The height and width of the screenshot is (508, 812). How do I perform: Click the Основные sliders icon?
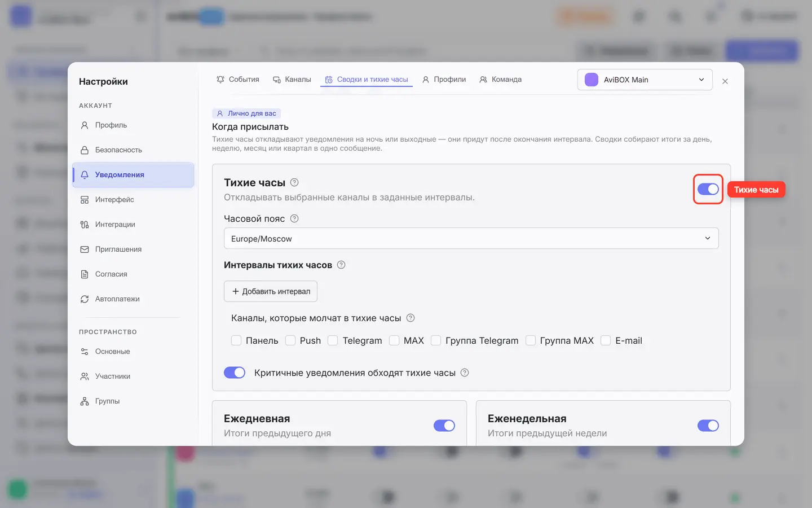[85, 352]
